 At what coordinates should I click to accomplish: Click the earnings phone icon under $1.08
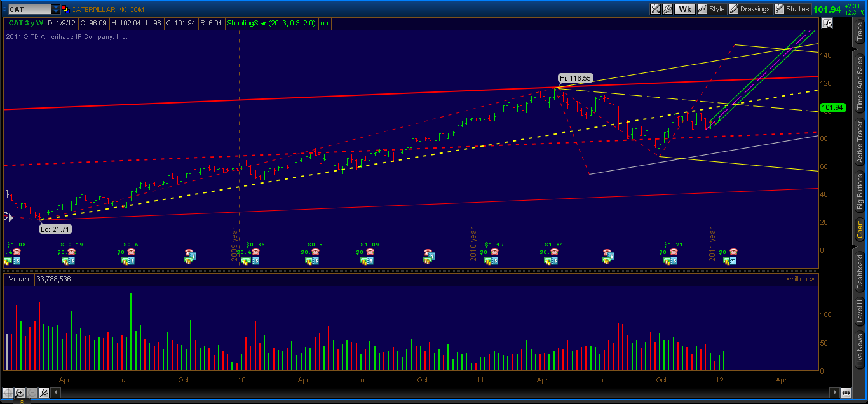17,252
